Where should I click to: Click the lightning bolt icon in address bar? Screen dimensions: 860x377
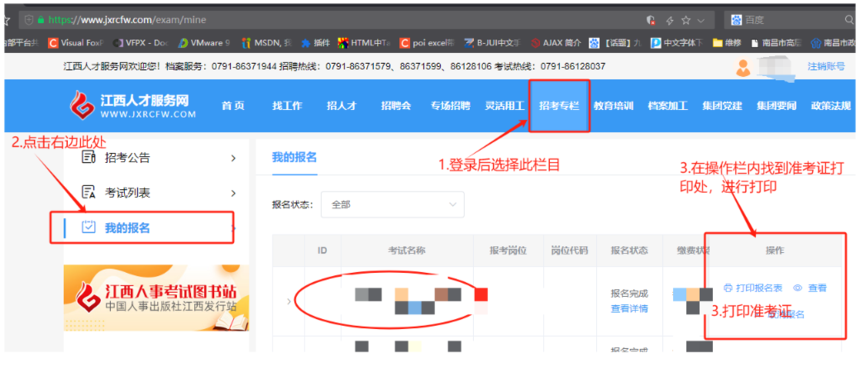coord(669,20)
